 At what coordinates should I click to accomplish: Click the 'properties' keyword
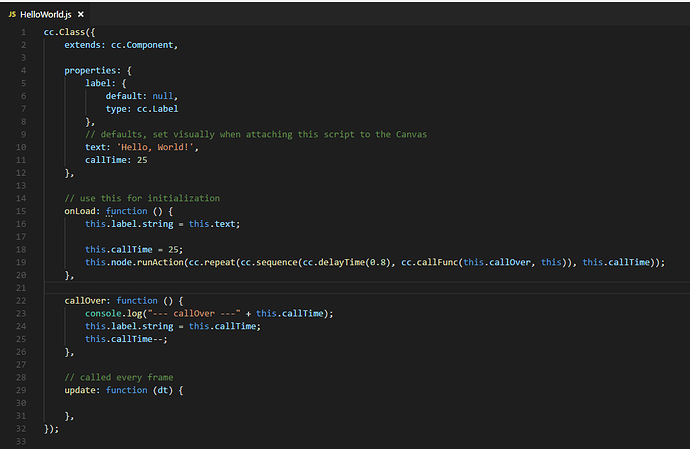91,71
